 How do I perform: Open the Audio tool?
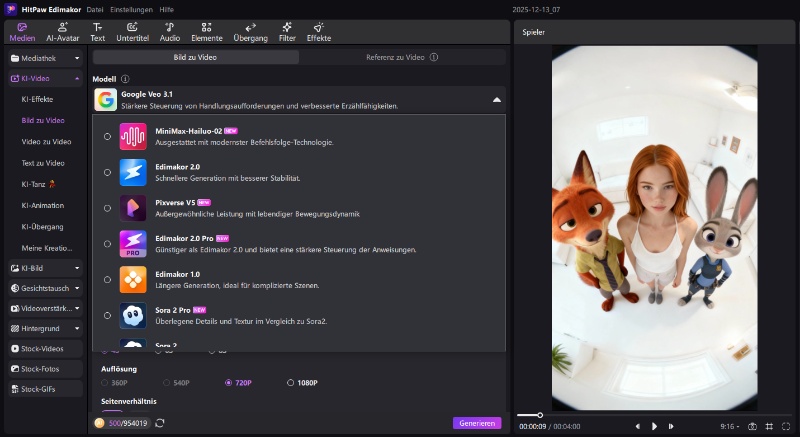pos(169,32)
